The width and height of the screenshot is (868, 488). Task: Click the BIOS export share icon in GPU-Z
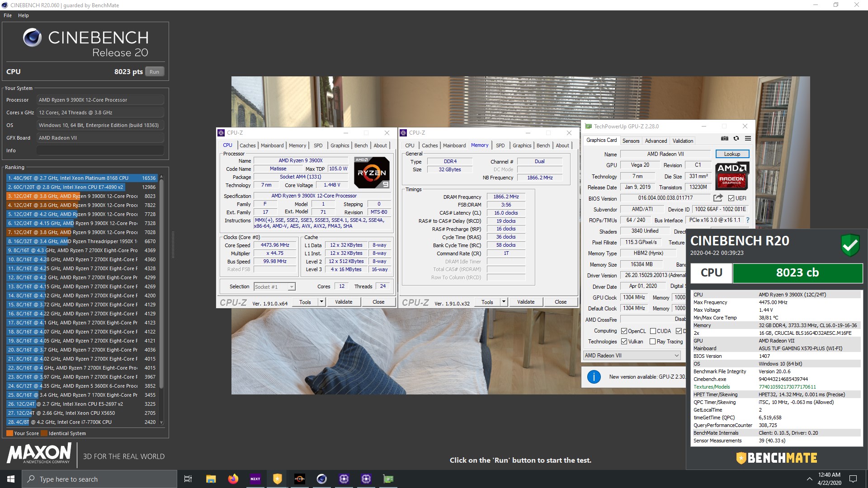(717, 198)
